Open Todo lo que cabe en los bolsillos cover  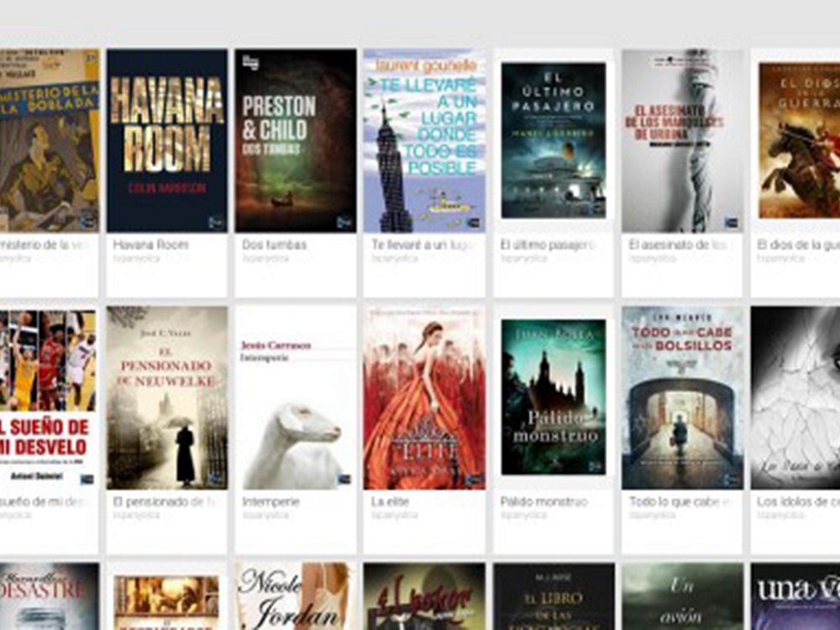[682, 397]
